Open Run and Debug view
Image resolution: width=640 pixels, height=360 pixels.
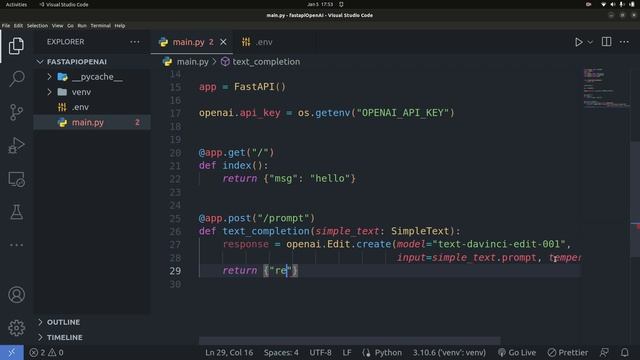[x=16, y=145]
